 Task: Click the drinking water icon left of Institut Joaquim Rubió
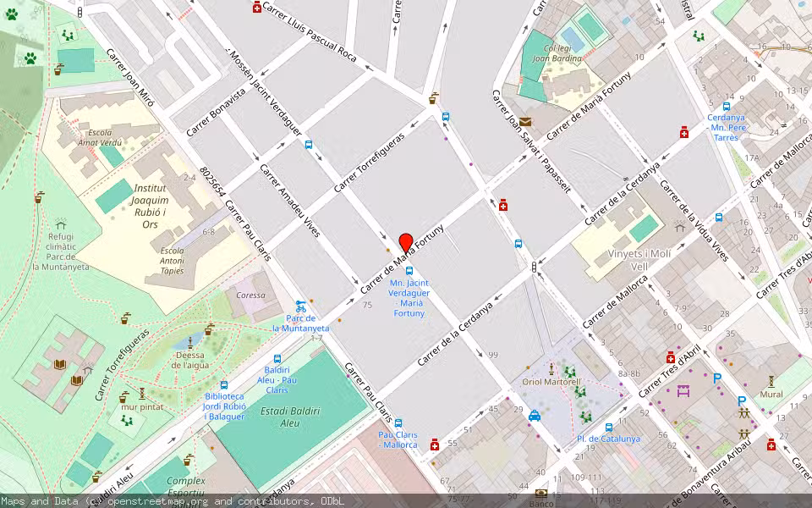tap(40, 197)
